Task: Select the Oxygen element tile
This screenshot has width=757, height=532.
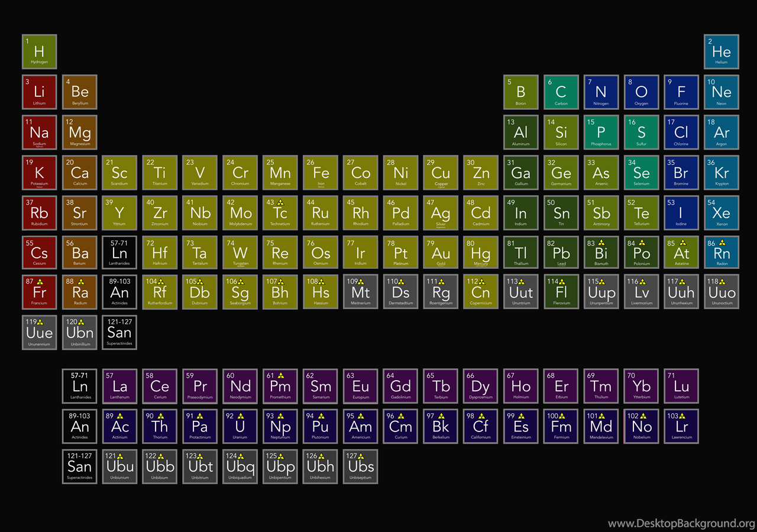Action: (641, 92)
